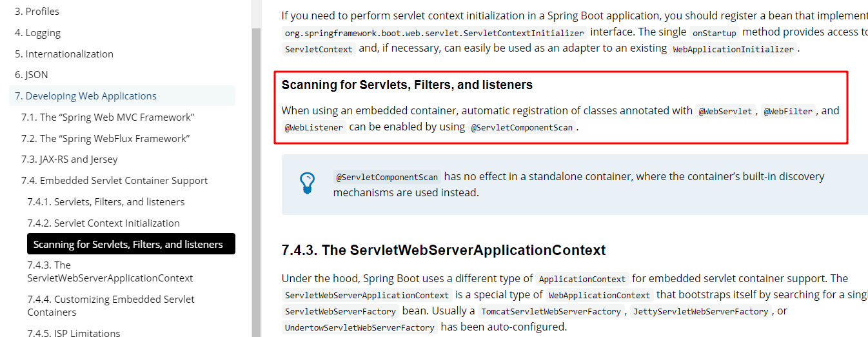Viewport: 868px width, 337px height.
Task: Open 7.4.2 Servlet Context Initialization
Action: pos(103,223)
